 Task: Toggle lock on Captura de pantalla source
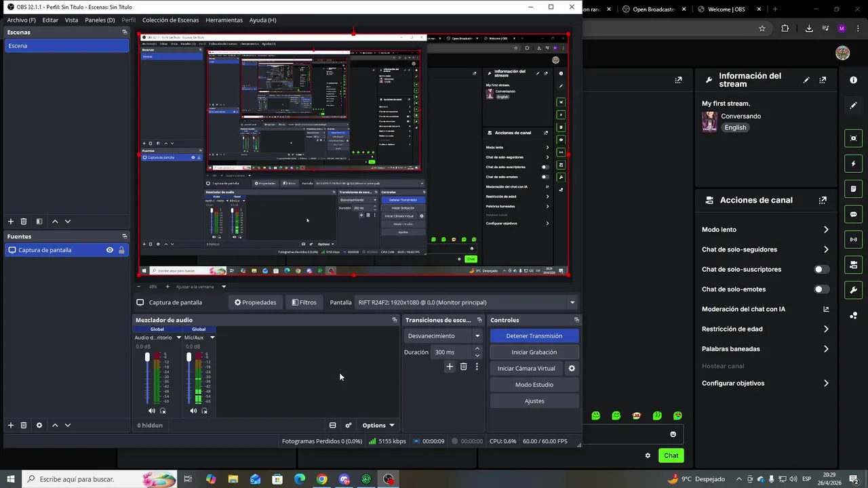click(121, 250)
